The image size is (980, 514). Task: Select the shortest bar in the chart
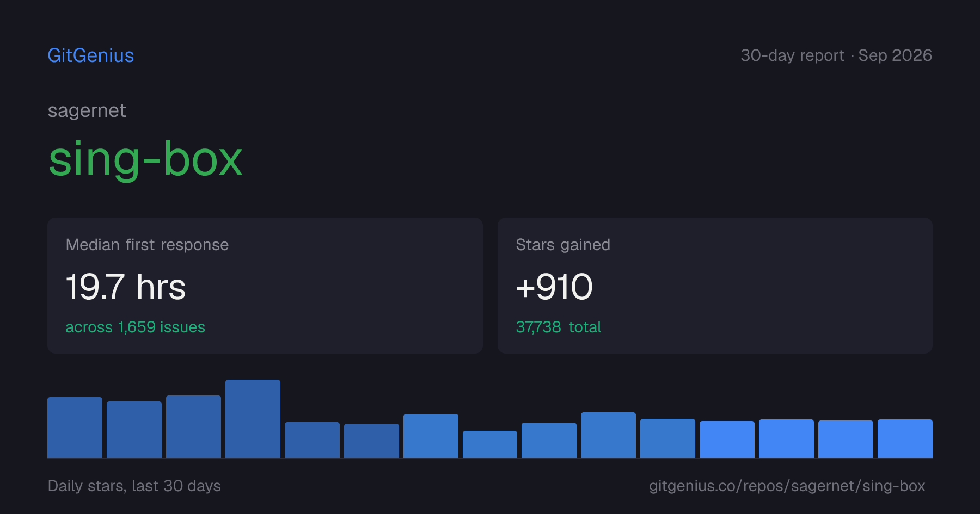coord(490,444)
